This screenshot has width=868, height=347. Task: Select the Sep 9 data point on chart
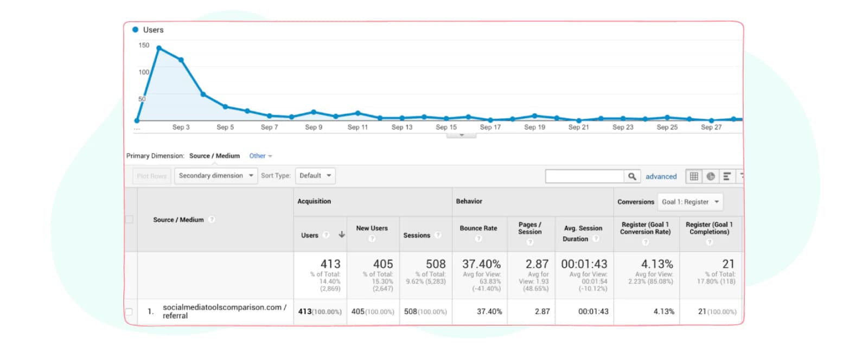pyautogui.click(x=314, y=112)
